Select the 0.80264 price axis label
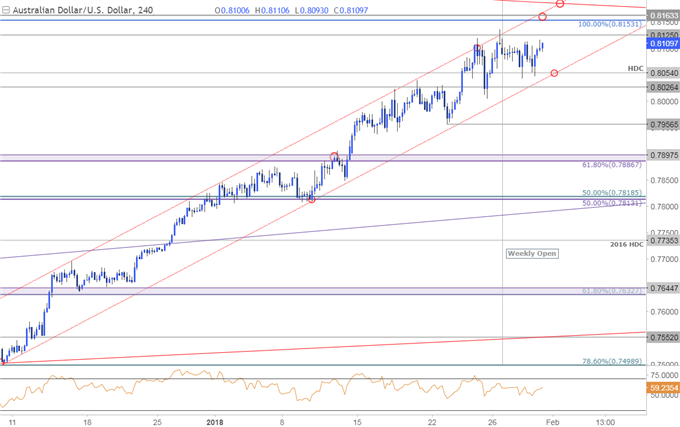The image size is (680, 427). [x=663, y=87]
